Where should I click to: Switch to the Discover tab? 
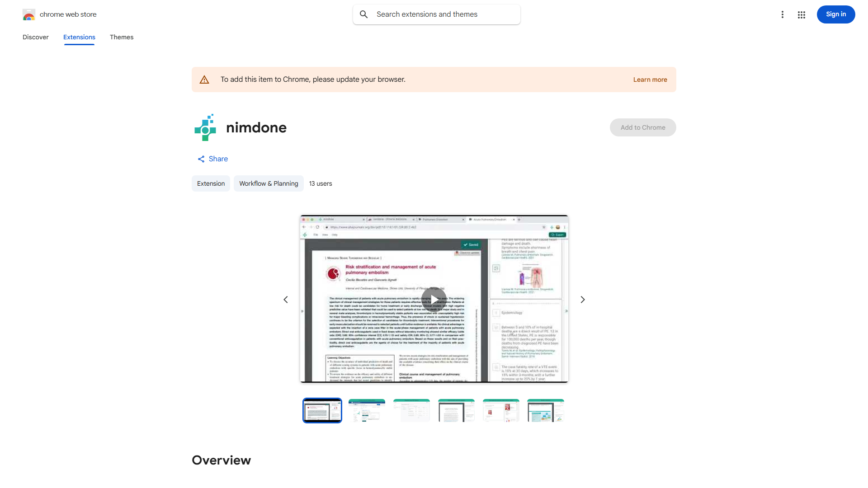36,37
